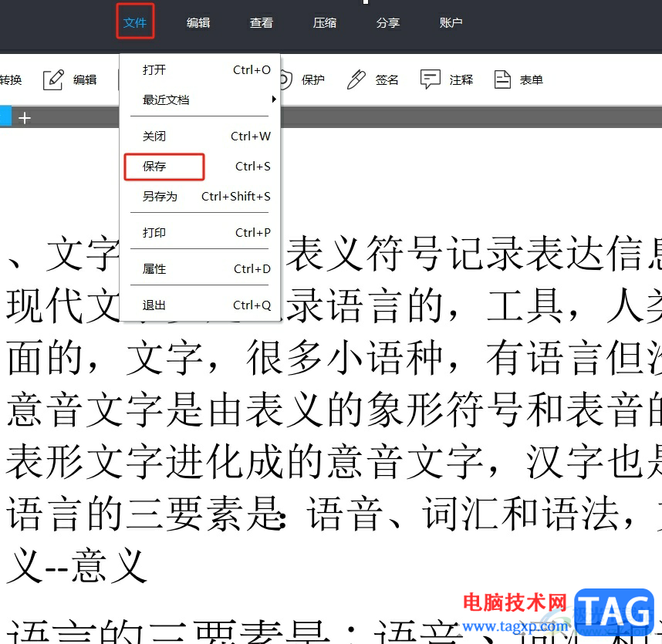Choose 退出 to quit the app
Image resolution: width=662 pixels, height=644 pixels.
coord(200,305)
